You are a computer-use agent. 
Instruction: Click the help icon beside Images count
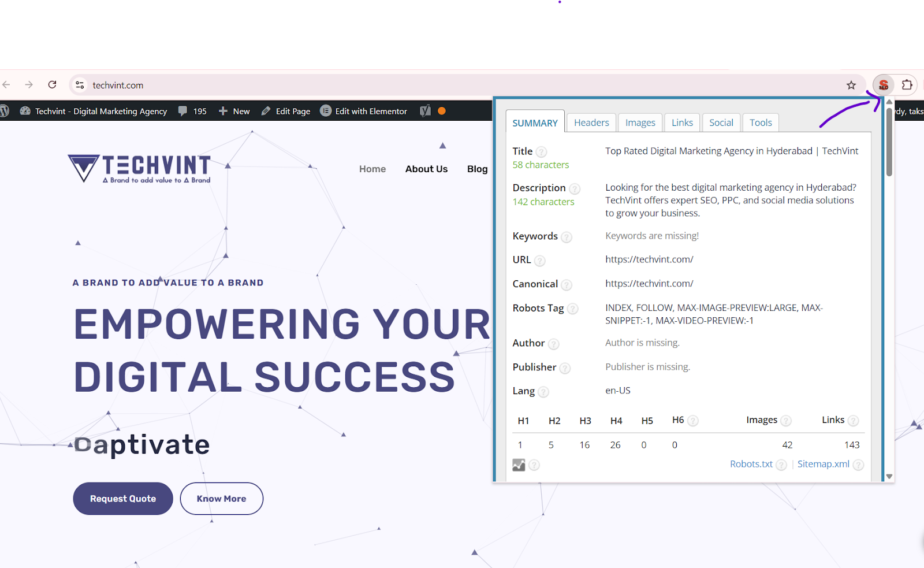pos(786,421)
